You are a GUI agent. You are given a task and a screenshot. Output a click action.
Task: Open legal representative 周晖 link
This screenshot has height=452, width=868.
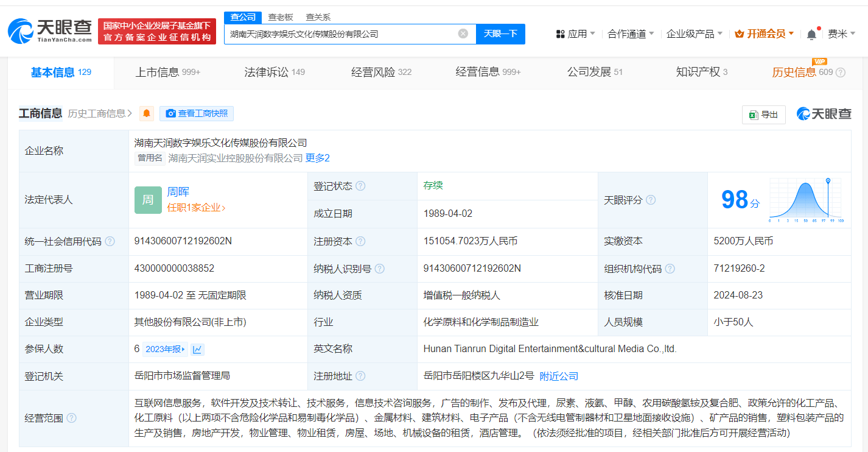point(178,192)
